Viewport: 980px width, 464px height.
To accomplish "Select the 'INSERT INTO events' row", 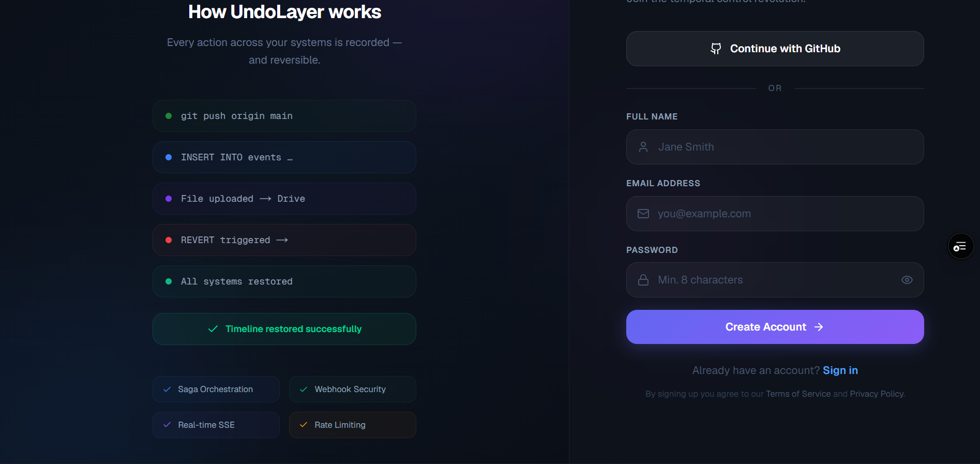I will 284,157.
